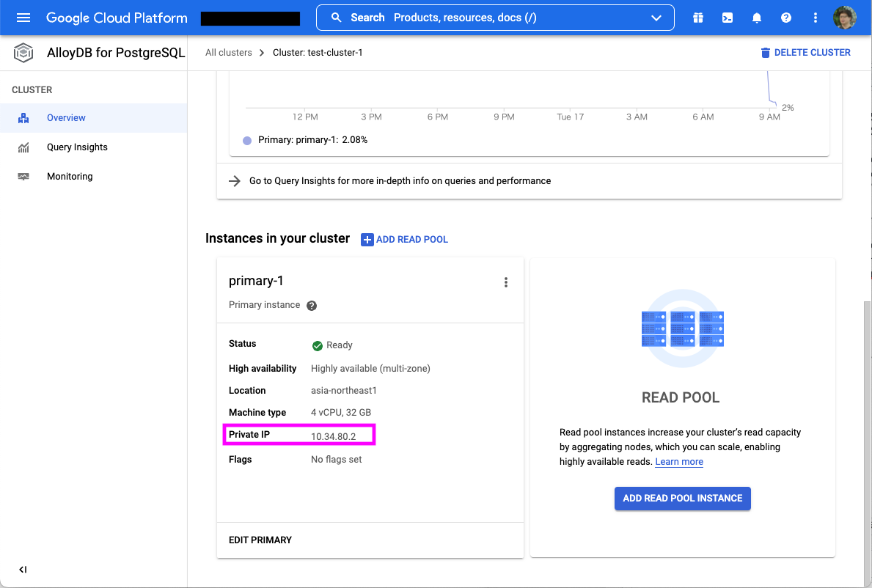Screen dimensions: 872x588
Task: Open the Learn more link
Action: 679,462
